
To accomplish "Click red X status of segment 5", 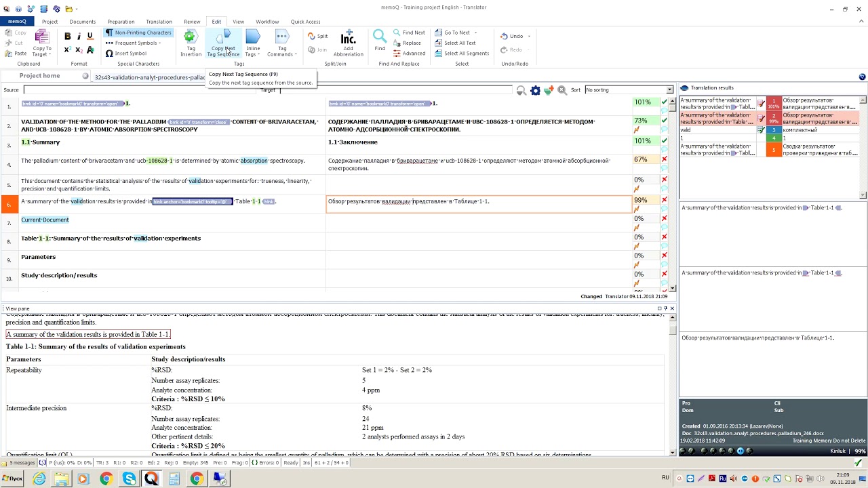I will (664, 180).
